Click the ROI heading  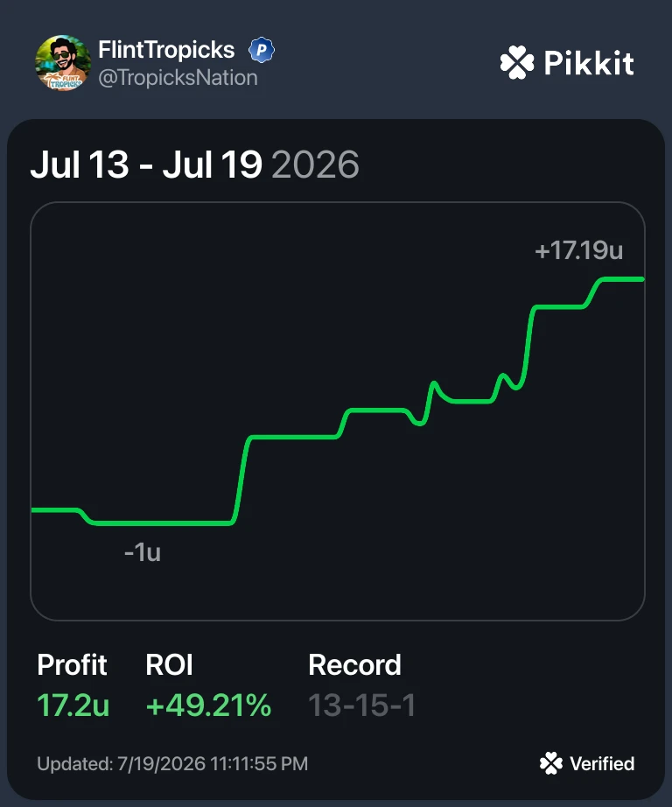pos(169,664)
